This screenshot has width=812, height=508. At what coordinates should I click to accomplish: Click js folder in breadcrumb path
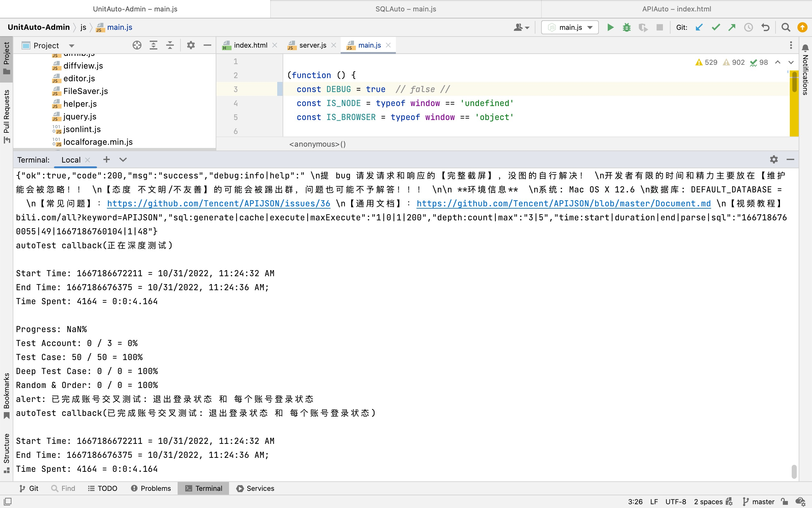point(83,27)
